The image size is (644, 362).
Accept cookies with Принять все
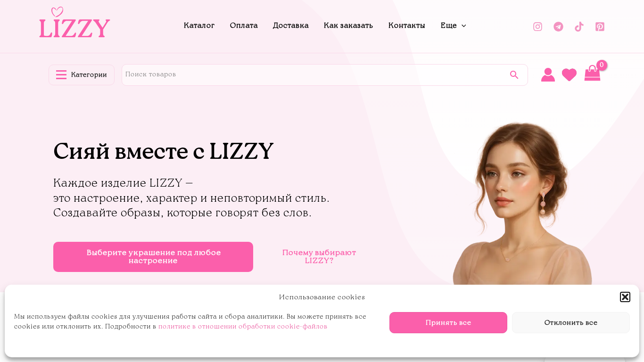[x=448, y=322]
